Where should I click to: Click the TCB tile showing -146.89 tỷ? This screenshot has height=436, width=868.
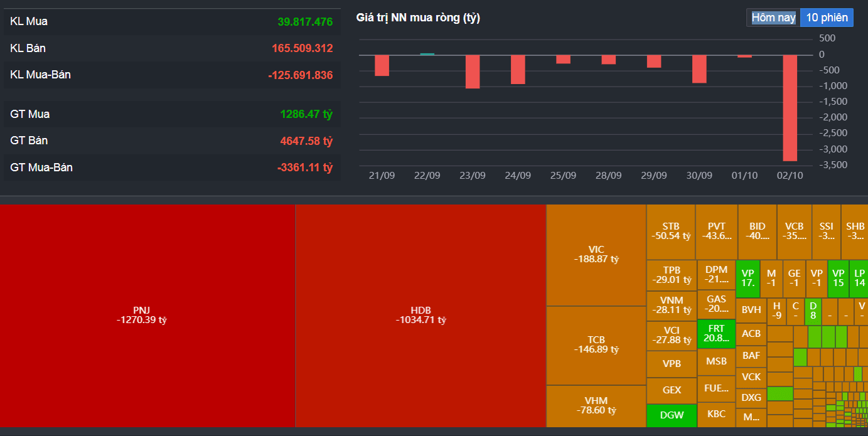596,345
